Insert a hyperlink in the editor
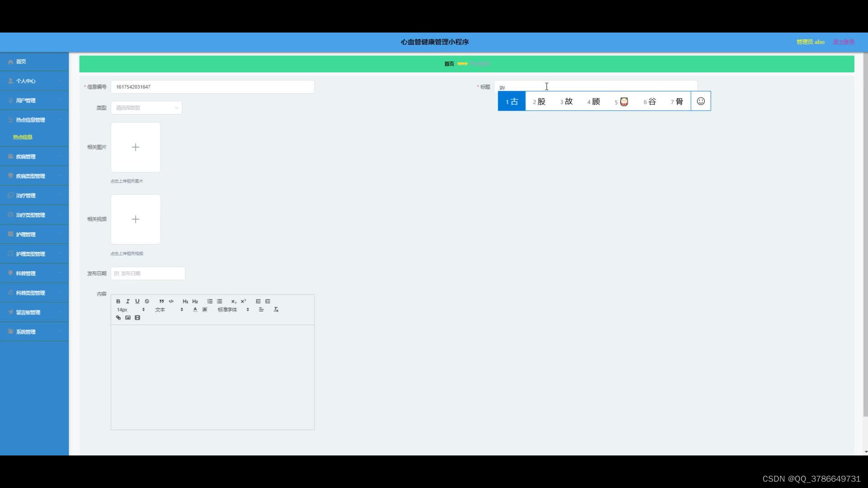 click(x=118, y=318)
